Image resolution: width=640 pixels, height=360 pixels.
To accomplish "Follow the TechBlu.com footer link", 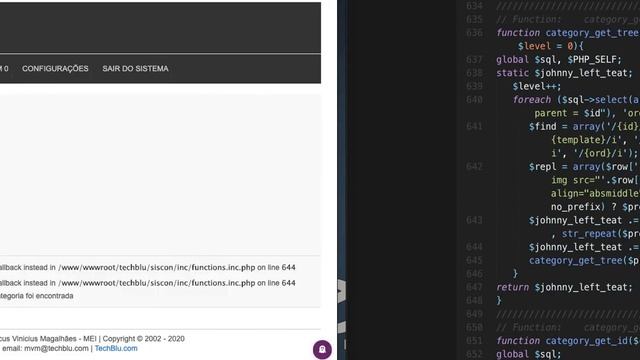I will pyautogui.click(x=116, y=348).
